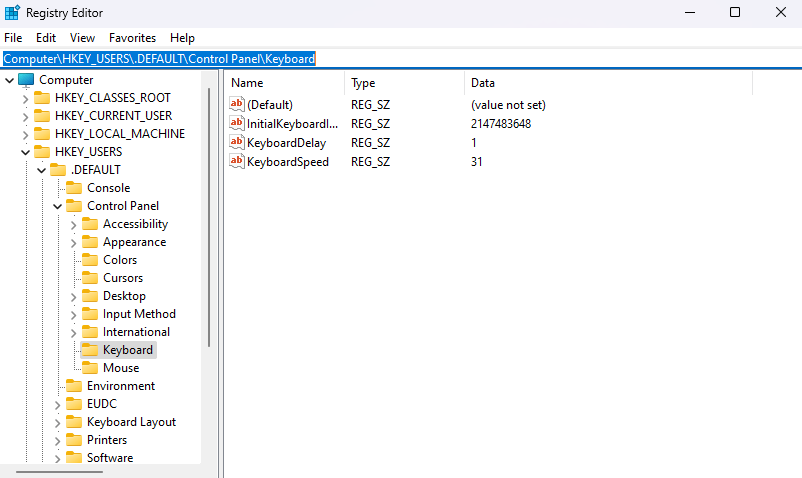Select the Environment key in tree
Viewport: 802px width, 478px height.
click(120, 386)
